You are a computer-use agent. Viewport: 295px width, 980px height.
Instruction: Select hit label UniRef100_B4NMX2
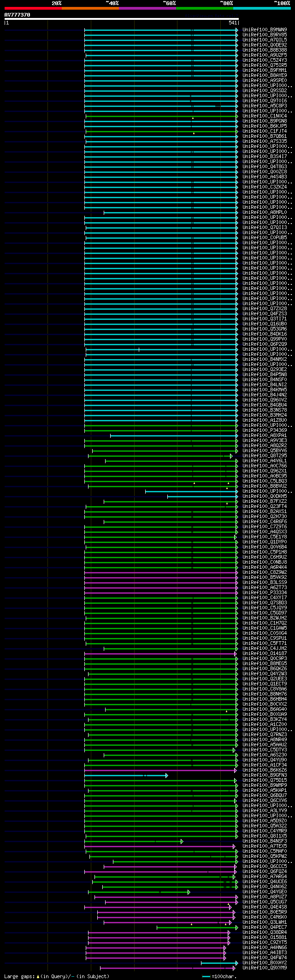coord(265,360)
